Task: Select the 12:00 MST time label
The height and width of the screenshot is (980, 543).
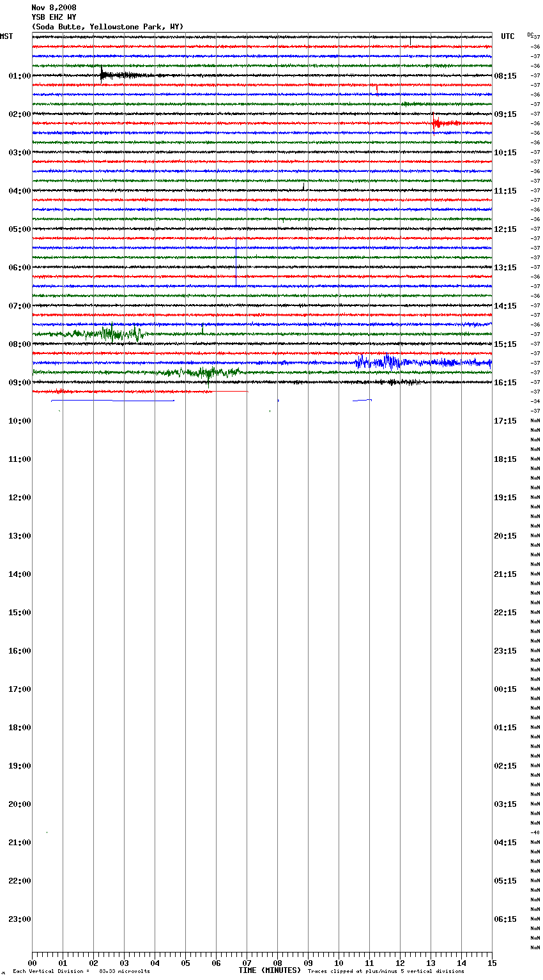Action: coord(20,498)
